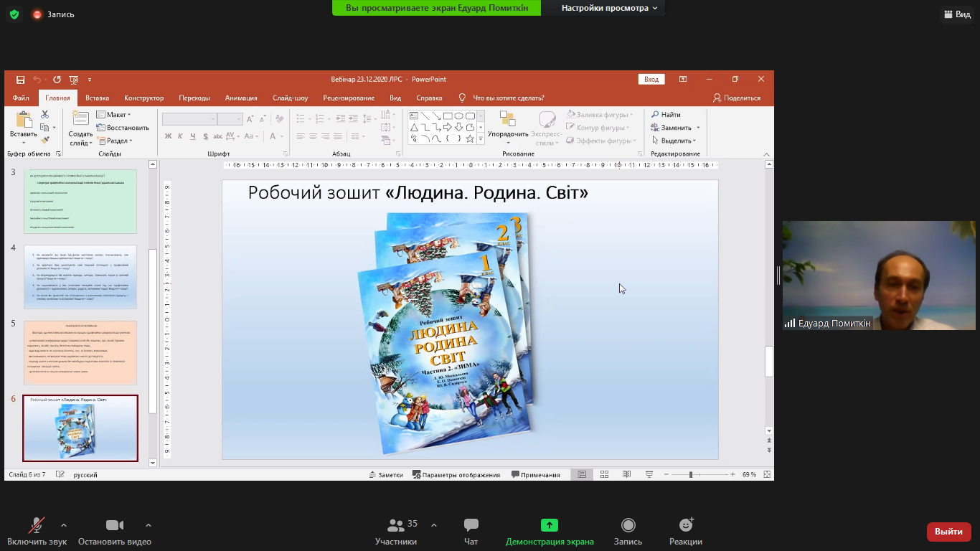The image size is (980, 551).
Task: Toggle the Заметки notes pane
Action: coord(386,475)
